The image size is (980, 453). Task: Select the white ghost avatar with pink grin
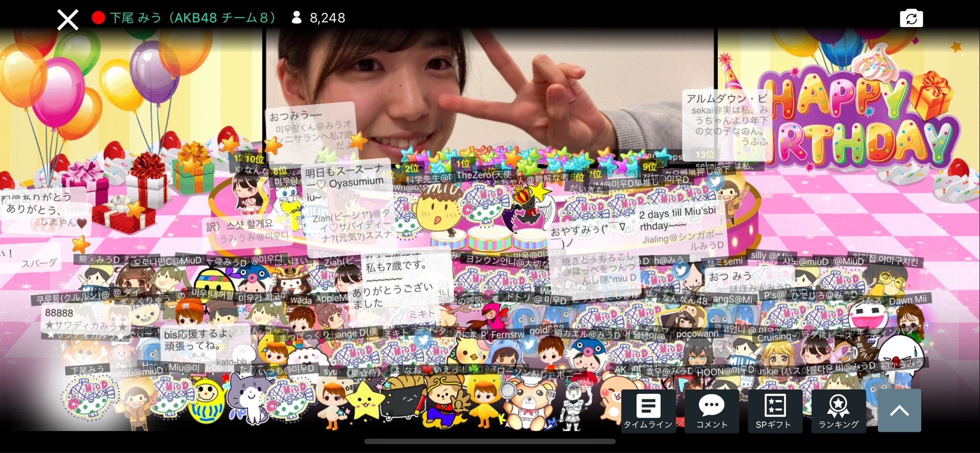pos(868,316)
